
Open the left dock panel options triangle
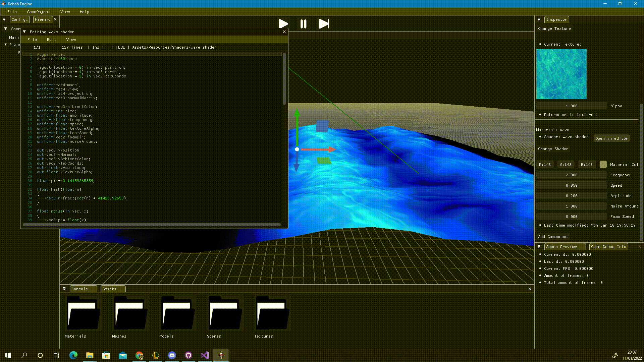[4, 19]
